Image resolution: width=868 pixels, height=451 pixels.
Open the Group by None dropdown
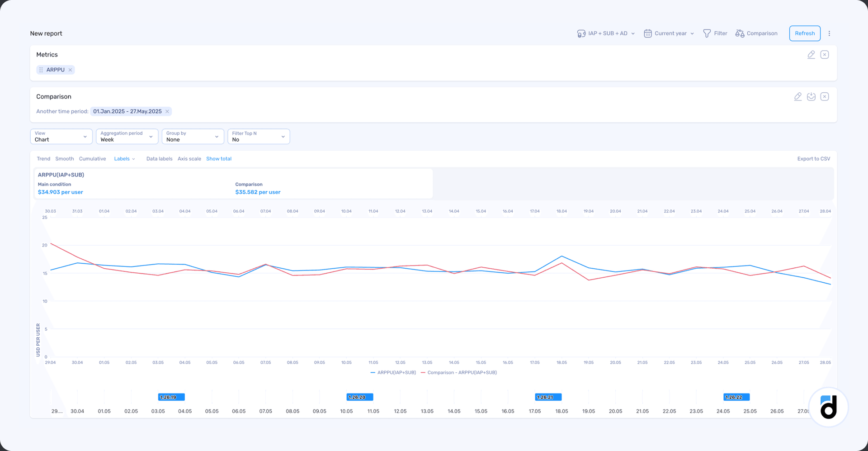pos(193,137)
